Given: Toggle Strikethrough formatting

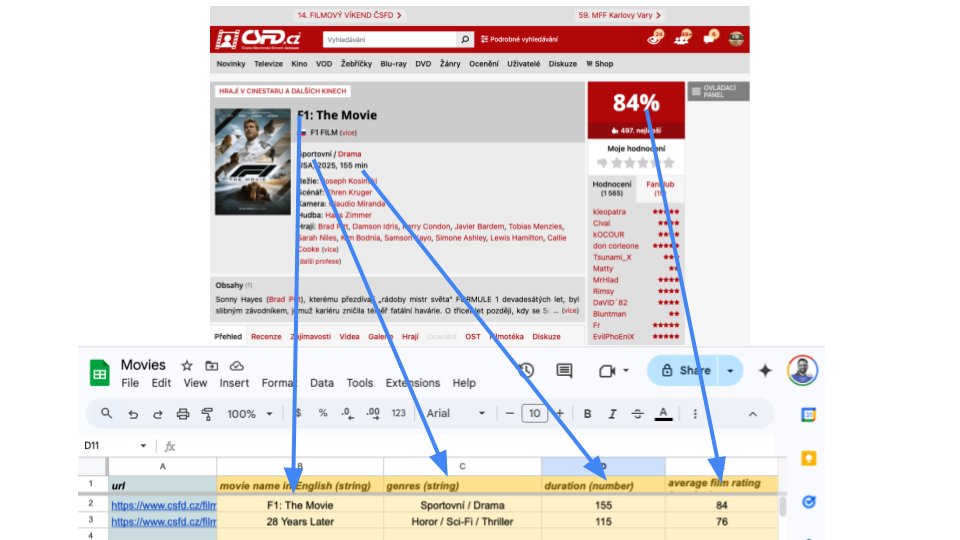Looking at the screenshot, I should pos(637,414).
